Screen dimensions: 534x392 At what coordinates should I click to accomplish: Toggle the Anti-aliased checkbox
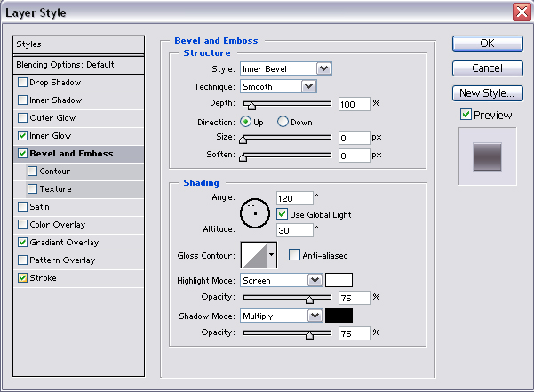coord(295,255)
